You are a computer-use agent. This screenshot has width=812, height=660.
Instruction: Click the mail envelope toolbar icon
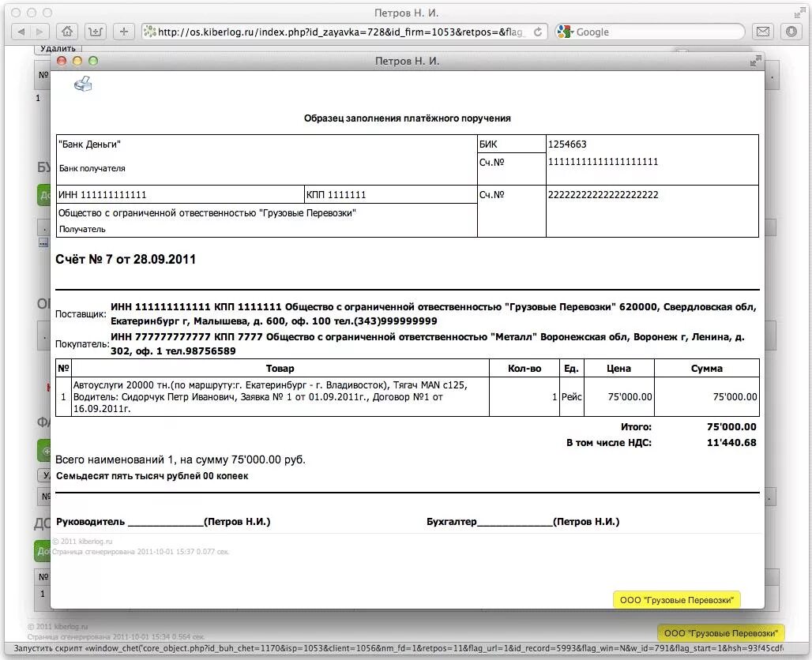763,32
